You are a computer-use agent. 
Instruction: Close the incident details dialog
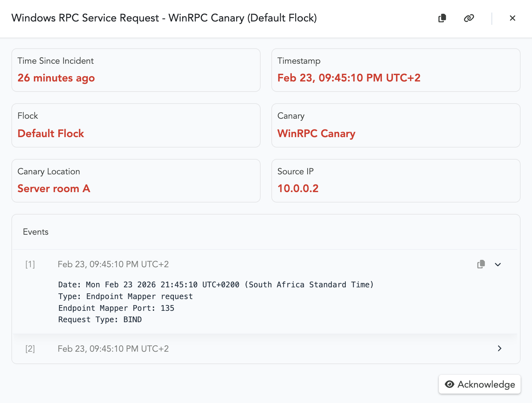[x=512, y=18]
